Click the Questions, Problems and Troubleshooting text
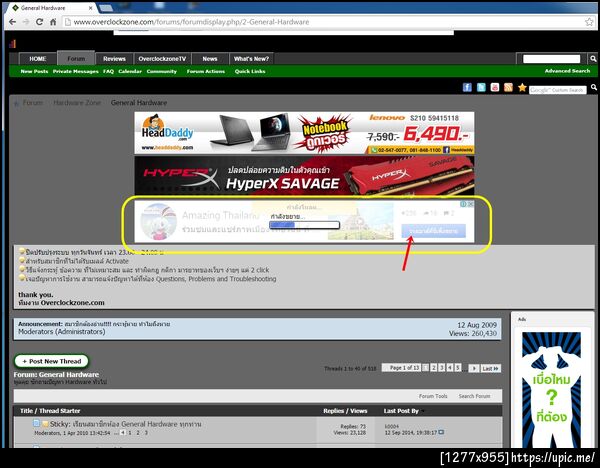600x468 pixels. (x=216, y=279)
